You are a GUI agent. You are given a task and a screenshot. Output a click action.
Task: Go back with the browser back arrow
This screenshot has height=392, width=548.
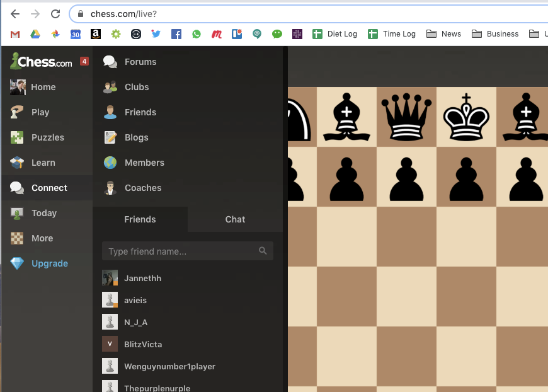[15, 14]
